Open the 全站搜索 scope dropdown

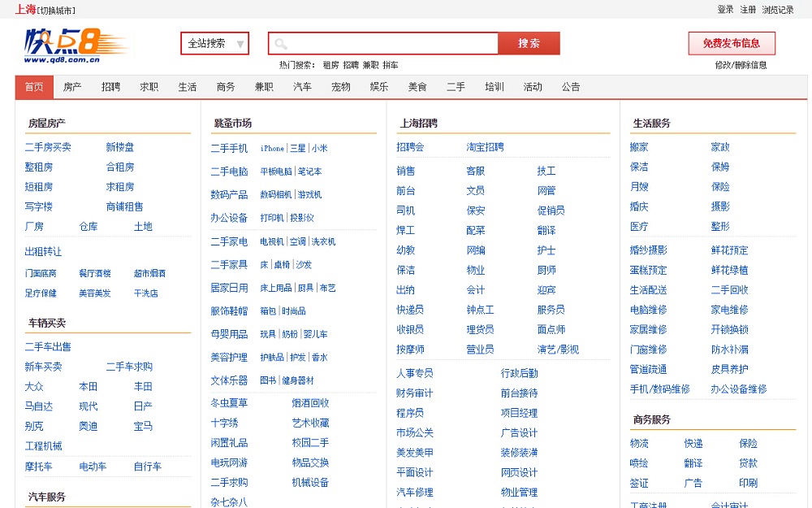point(214,44)
